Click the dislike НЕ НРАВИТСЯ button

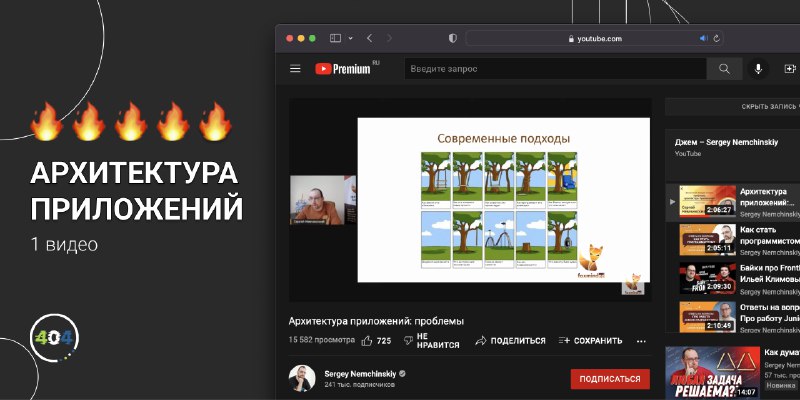tap(431, 341)
